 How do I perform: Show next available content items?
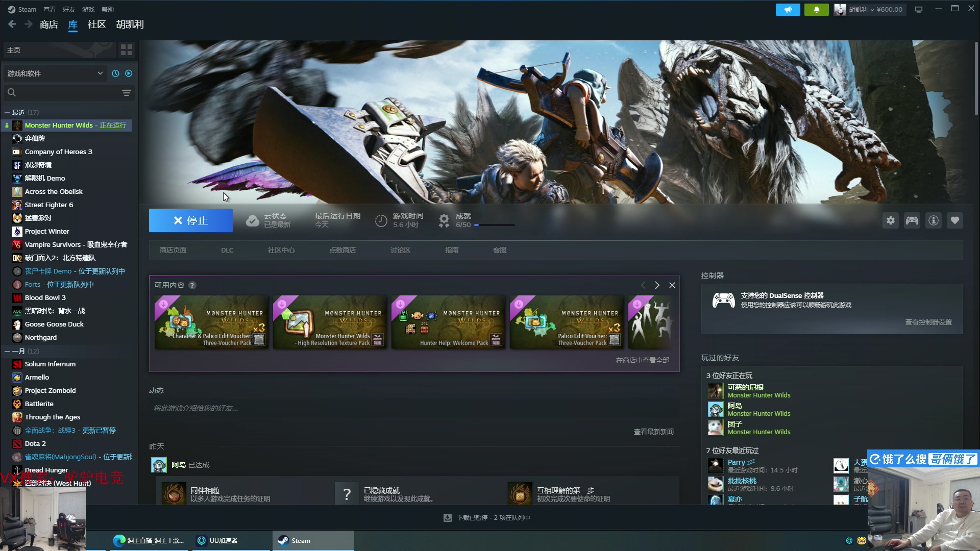657,285
